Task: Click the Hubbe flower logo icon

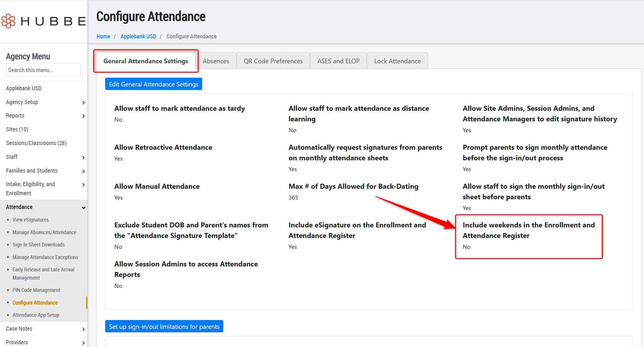Action: click(x=8, y=21)
